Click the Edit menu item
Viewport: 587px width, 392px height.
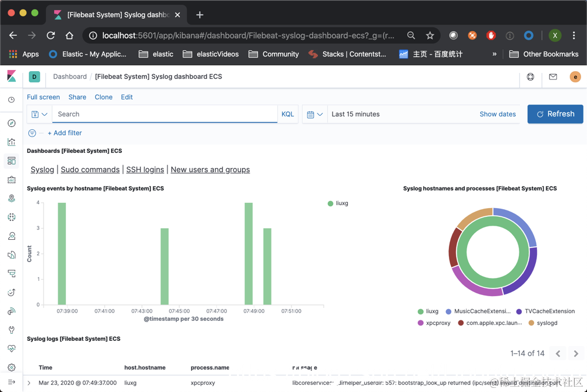(126, 97)
